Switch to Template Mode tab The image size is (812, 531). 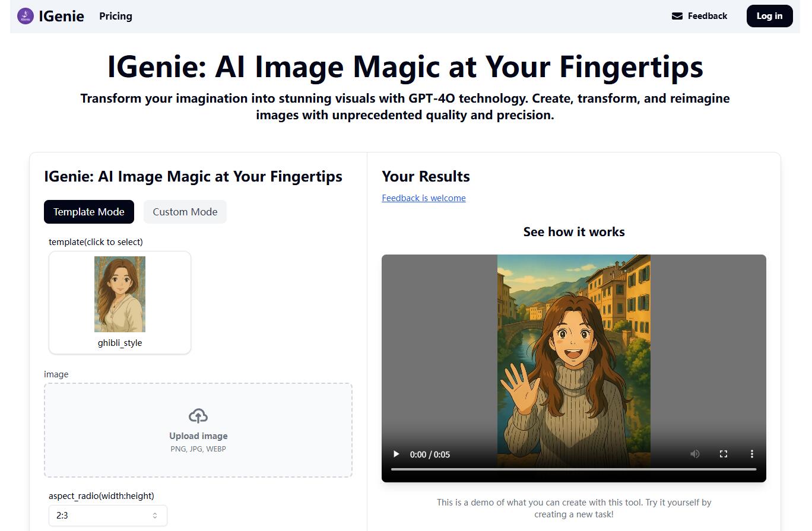click(89, 212)
